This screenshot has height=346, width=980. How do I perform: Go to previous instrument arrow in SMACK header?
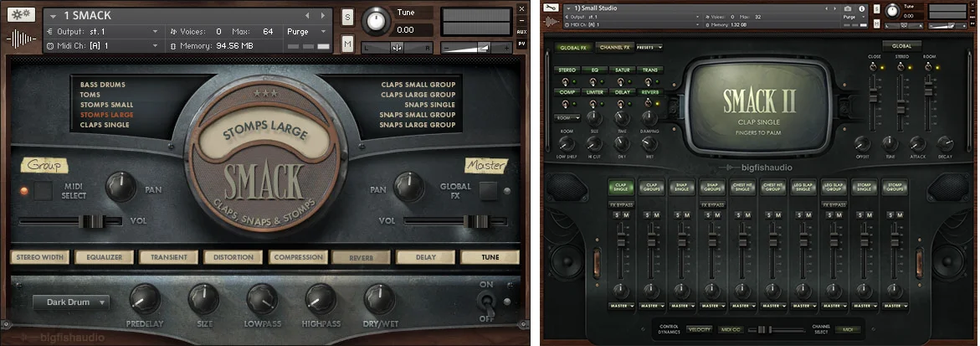point(307,16)
